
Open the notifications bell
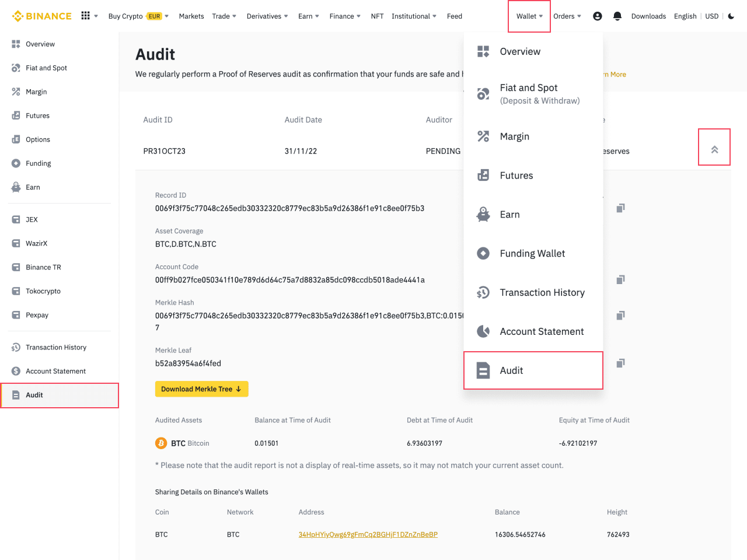617,16
